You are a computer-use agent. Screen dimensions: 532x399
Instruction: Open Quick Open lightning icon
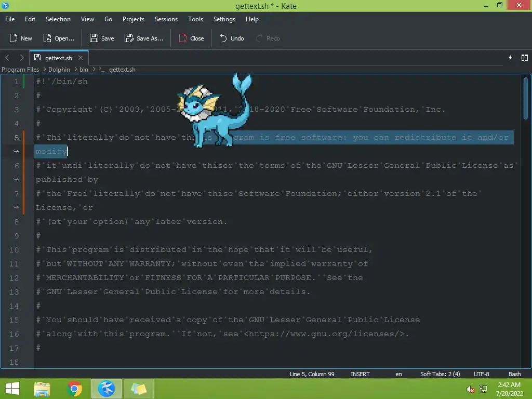point(510,58)
